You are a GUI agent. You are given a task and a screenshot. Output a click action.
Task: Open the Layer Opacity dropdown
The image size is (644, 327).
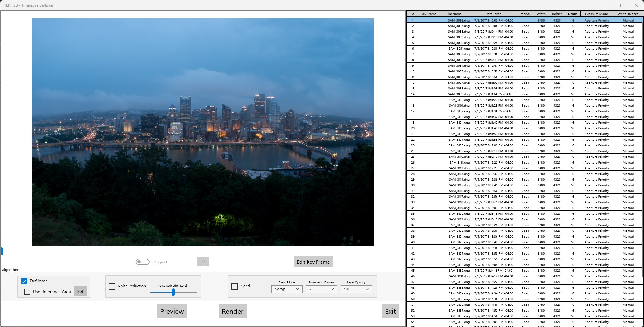click(x=356, y=289)
